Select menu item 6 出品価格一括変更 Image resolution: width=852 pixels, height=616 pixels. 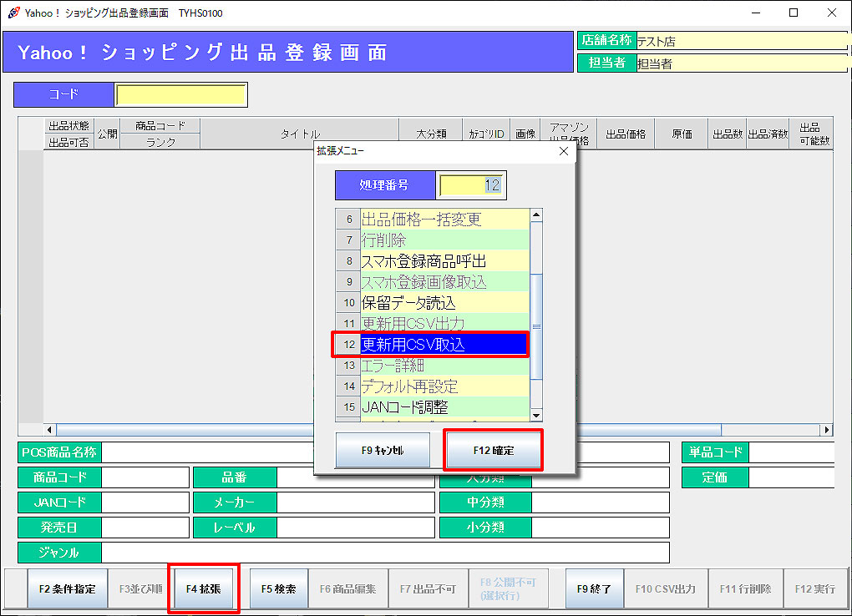444,220
